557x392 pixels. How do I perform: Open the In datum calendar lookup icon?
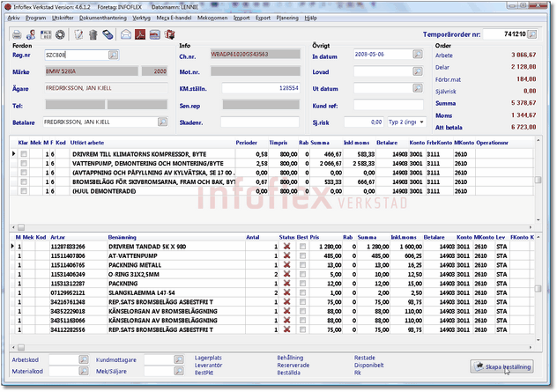[418, 54]
